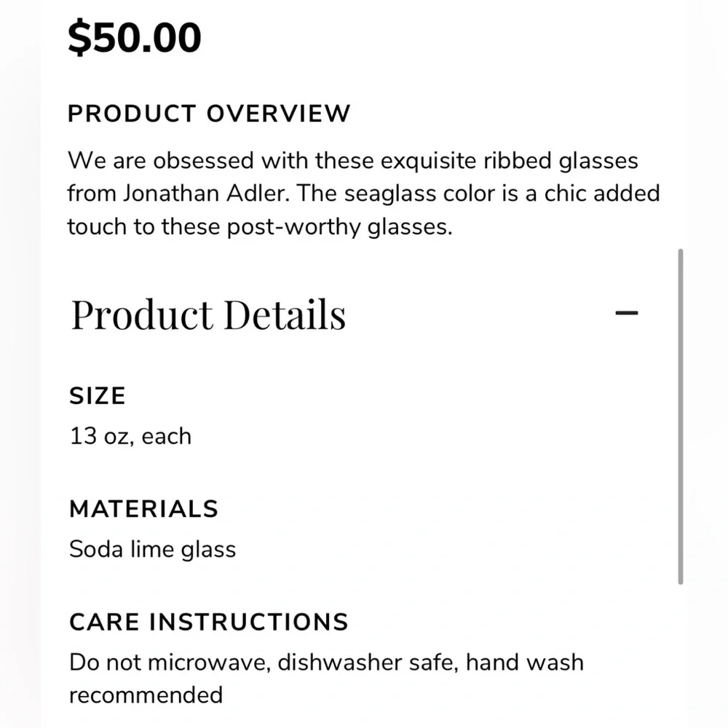Click the 13 oz, each value

[x=130, y=436]
